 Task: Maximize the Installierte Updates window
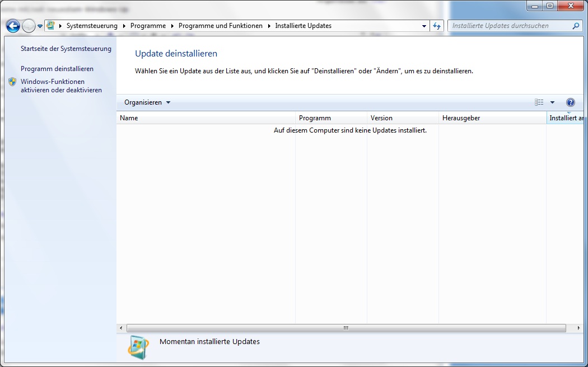tap(550, 6)
